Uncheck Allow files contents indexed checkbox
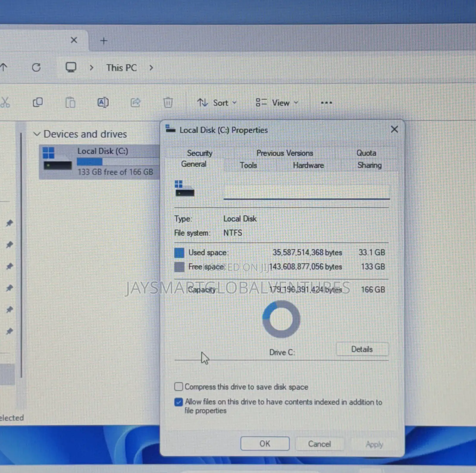This screenshot has width=476, height=473. pos(178,402)
